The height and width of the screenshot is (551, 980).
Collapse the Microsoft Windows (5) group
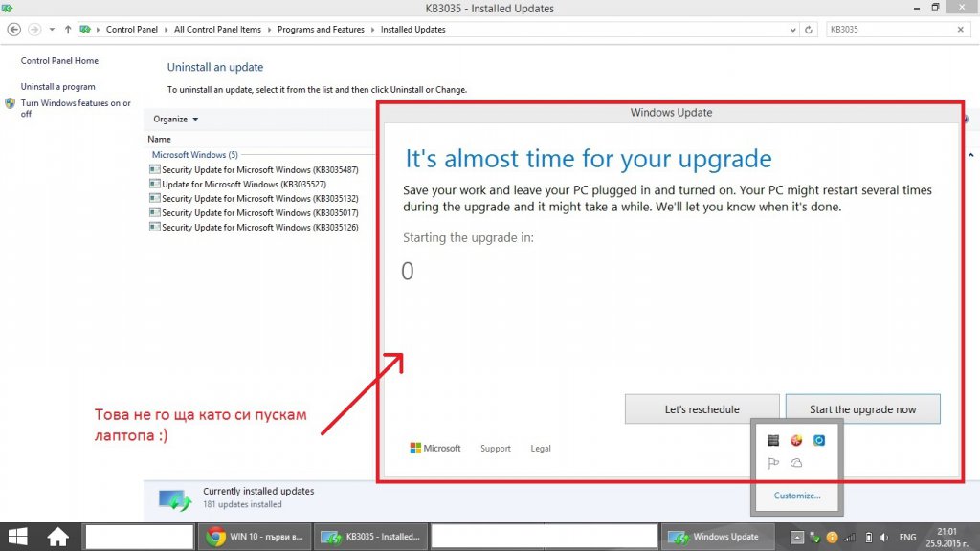pyautogui.click(x=195, y=154)
